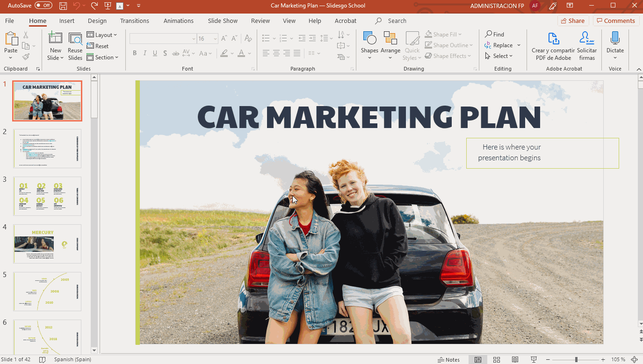Click the zoom slider handle
Viewport: 643px width, 364px height.
click(576, 359)
